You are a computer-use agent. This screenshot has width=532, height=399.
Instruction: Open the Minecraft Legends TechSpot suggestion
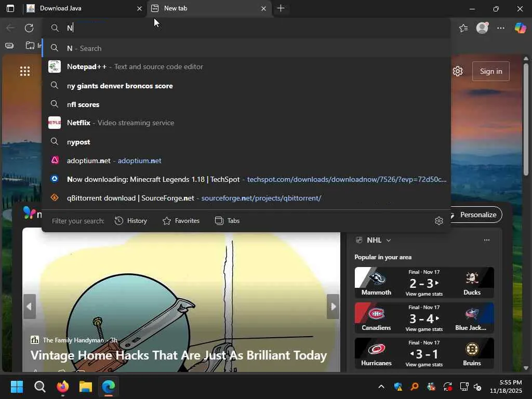click(246, 179)
